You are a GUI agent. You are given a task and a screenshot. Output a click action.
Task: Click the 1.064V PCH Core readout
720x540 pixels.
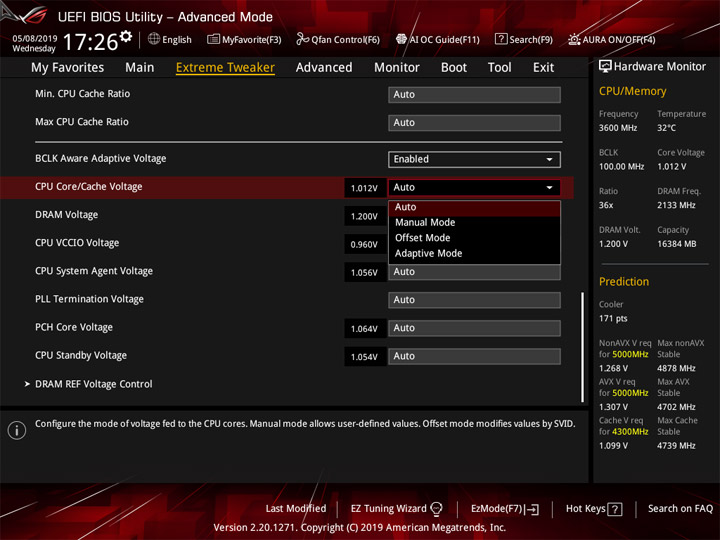pyautogui.click(x=365, y=328)
